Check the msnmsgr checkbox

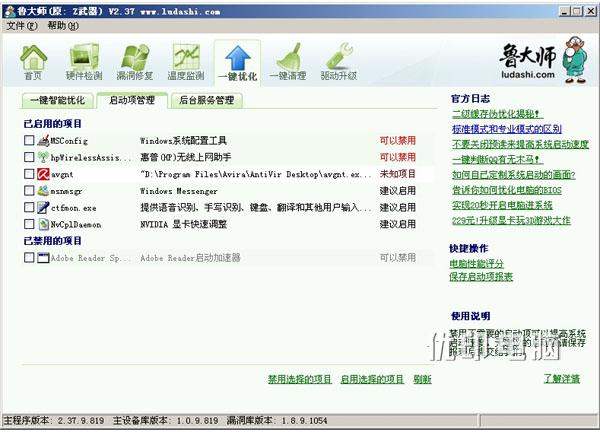[x=29, y=190]
